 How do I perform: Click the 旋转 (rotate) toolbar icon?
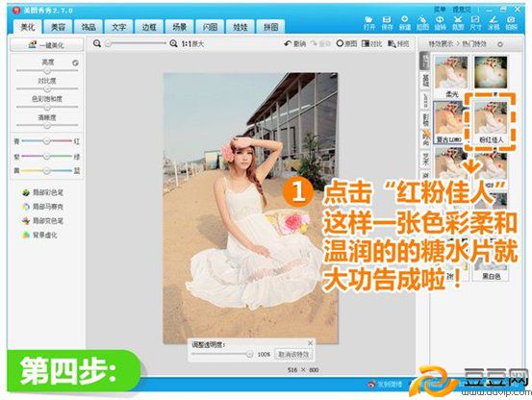coord(440,23)
